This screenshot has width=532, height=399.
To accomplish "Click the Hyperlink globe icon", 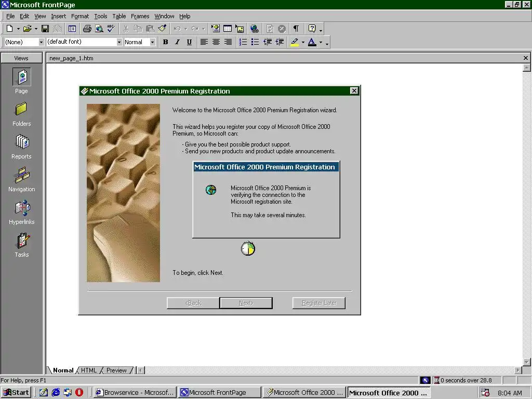I will 255,29.
